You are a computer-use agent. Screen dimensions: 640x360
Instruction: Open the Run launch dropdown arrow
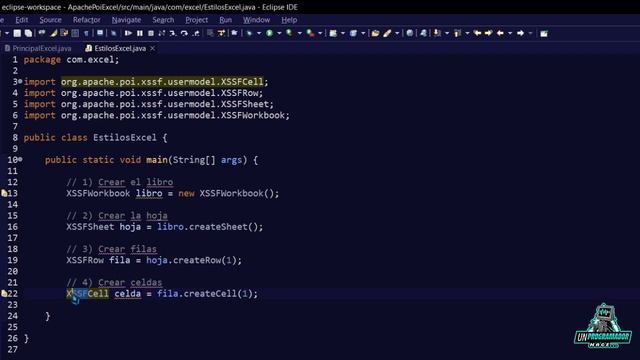coord(279,33)
